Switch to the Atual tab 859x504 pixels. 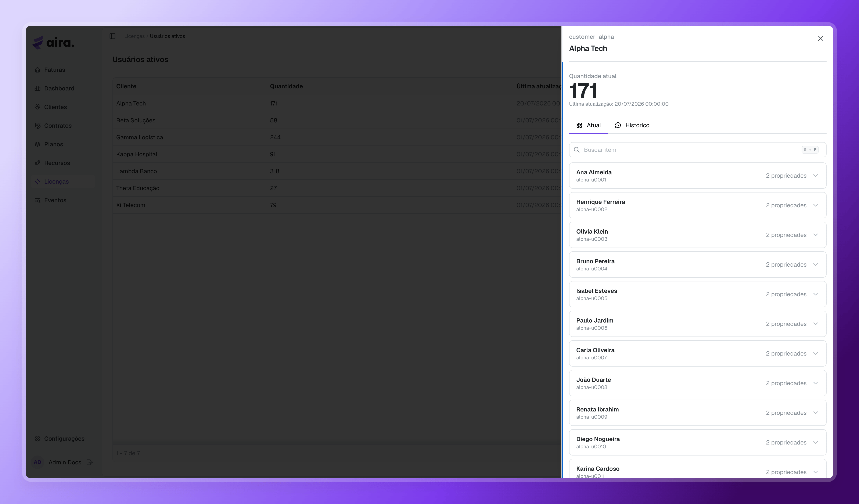[588, 125]
